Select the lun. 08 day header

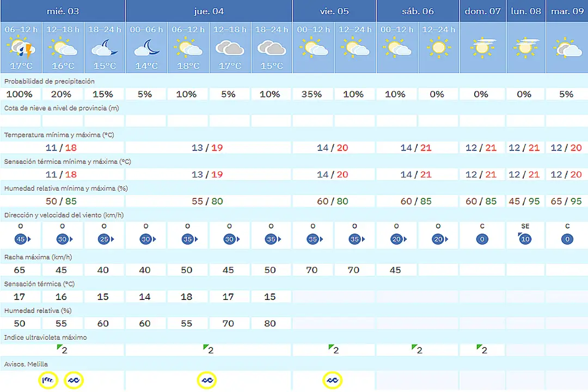tap(526, 11)
